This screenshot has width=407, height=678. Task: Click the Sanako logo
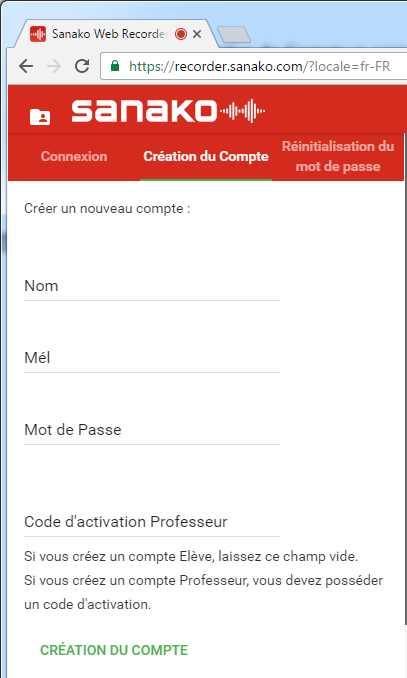click(168, 111)
